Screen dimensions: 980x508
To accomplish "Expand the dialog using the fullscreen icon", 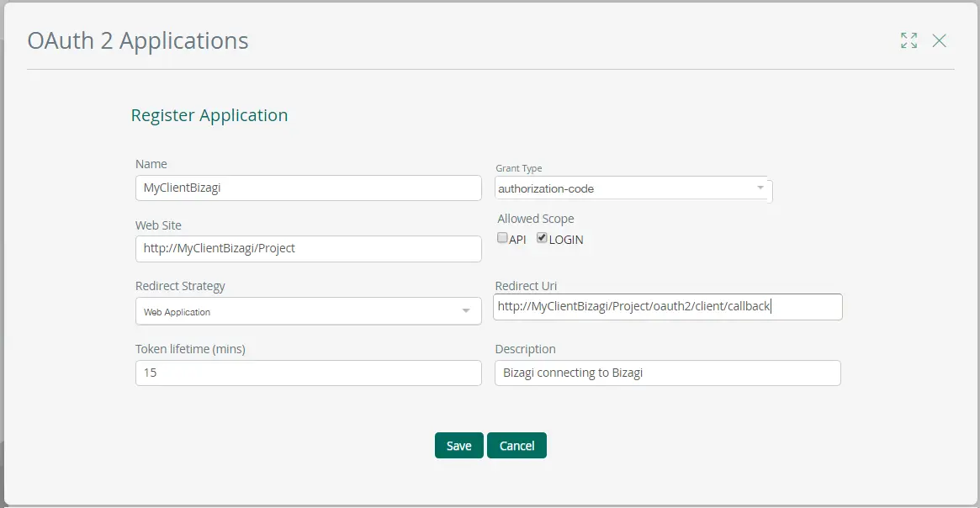I will (x=908, y=40).
